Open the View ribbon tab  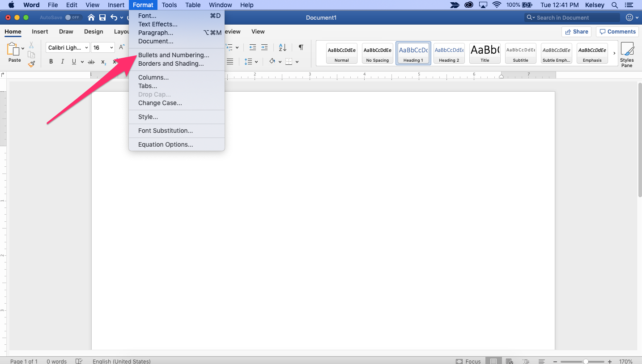point(258,31)
